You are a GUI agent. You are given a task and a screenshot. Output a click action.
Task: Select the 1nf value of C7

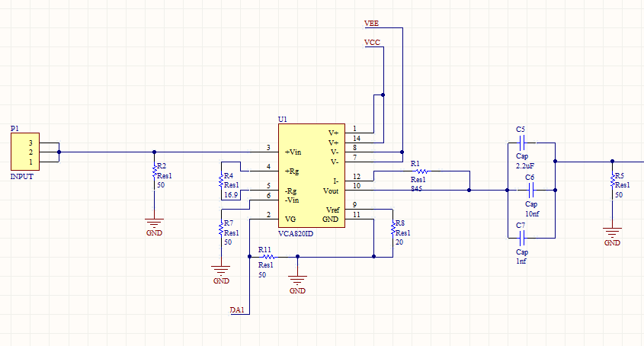pos(521,261)
